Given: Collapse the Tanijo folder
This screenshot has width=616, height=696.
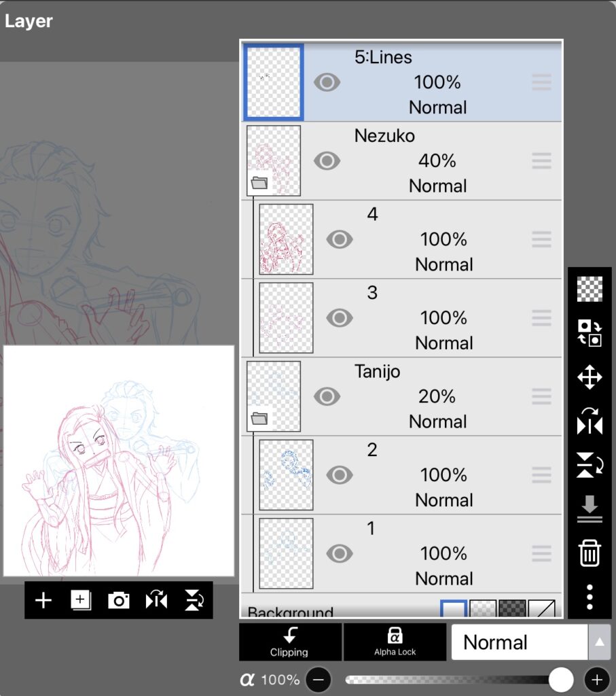Looking at the screenshot, I should pos(259,419).
